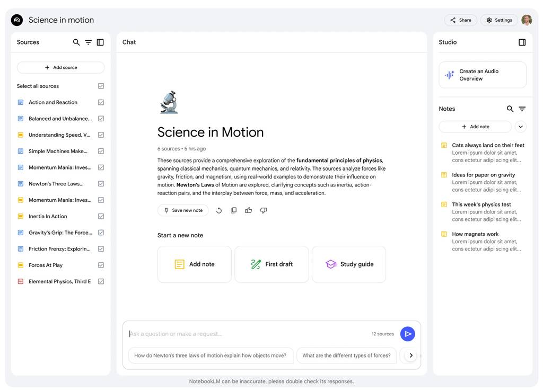543x392 pixels.
Task: Create a Study guide note
Action: [x=349, y=264]
